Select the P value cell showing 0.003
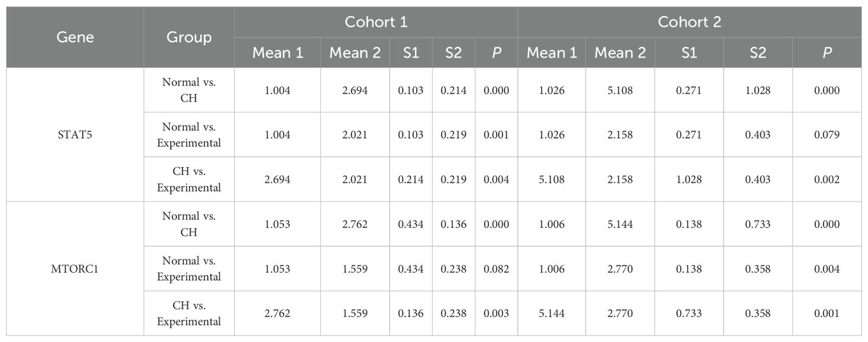The width and height of the screenshot is (868, 342). [496, 313]
